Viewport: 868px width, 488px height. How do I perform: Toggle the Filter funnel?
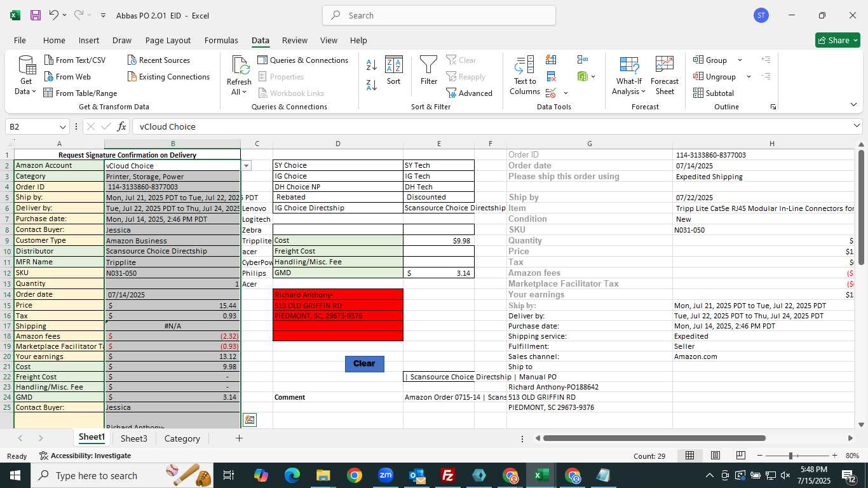(429, 71)
